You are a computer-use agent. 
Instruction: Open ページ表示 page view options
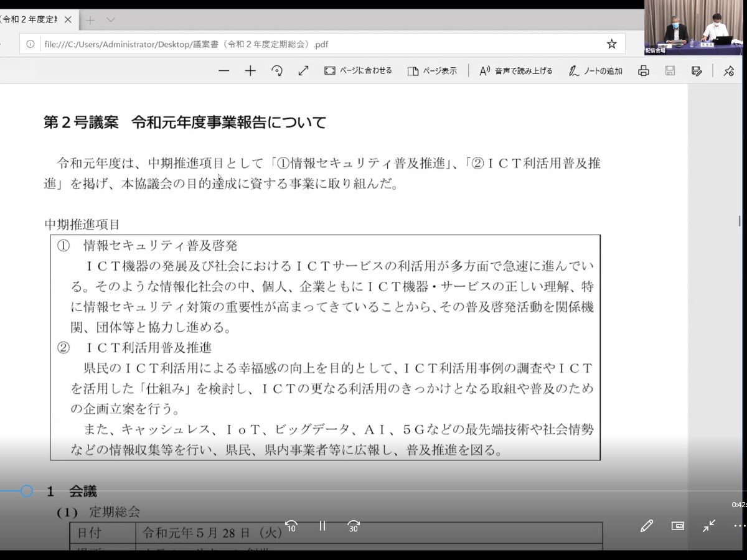tap(432, 71)
